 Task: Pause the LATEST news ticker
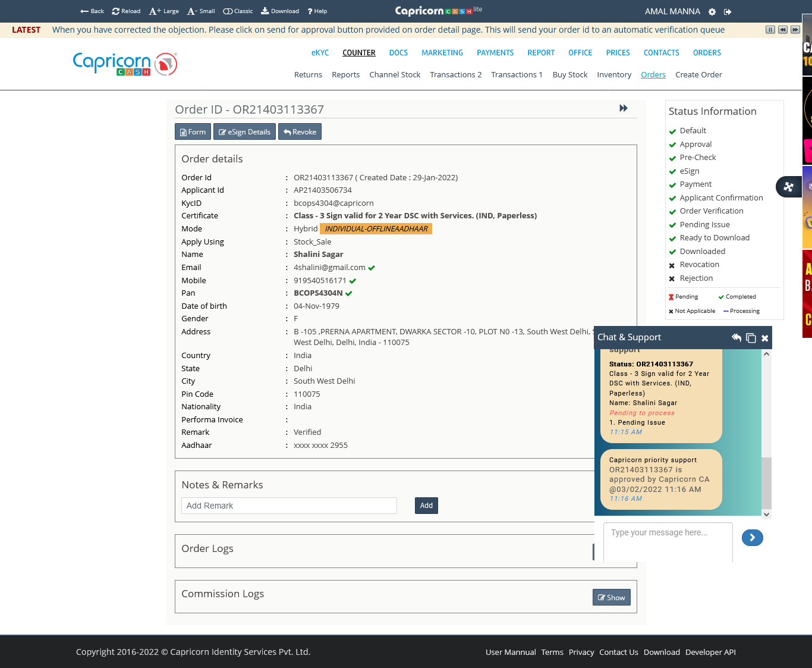coord(770,30)
